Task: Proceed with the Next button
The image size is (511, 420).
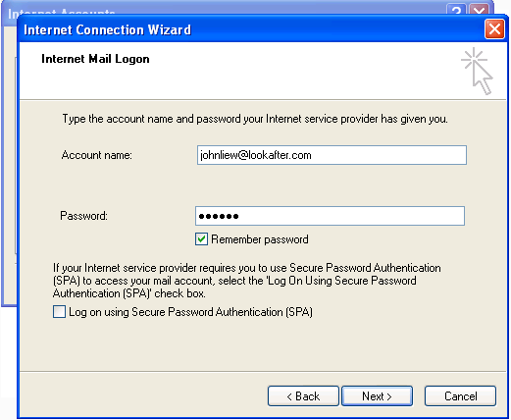Action: [377, 396]
